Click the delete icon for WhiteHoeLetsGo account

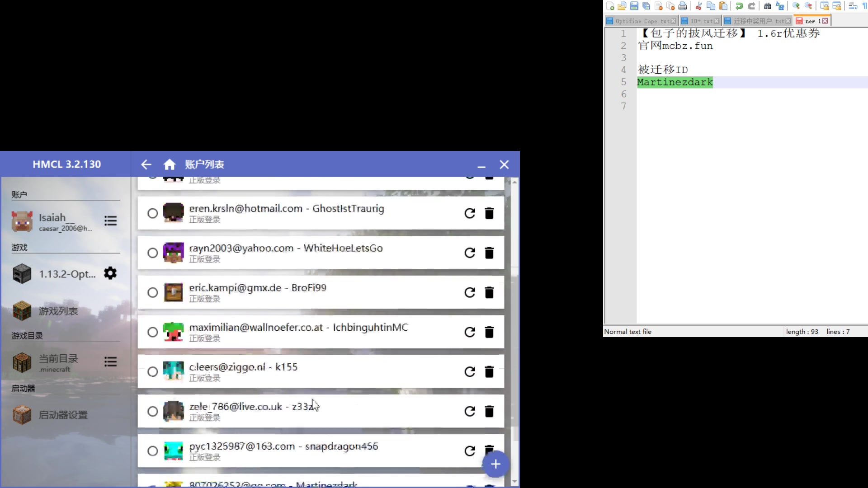click(x=489, y=253)
